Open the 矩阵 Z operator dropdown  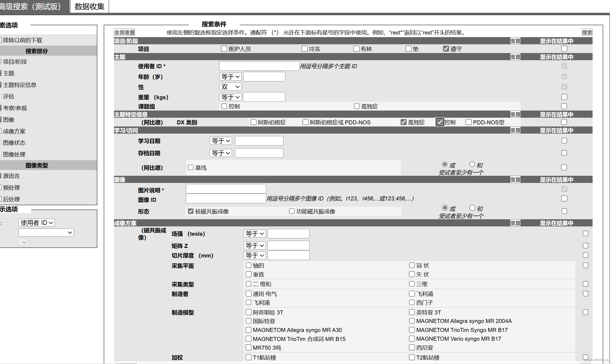pyautogui.click(x=255, y=245)
